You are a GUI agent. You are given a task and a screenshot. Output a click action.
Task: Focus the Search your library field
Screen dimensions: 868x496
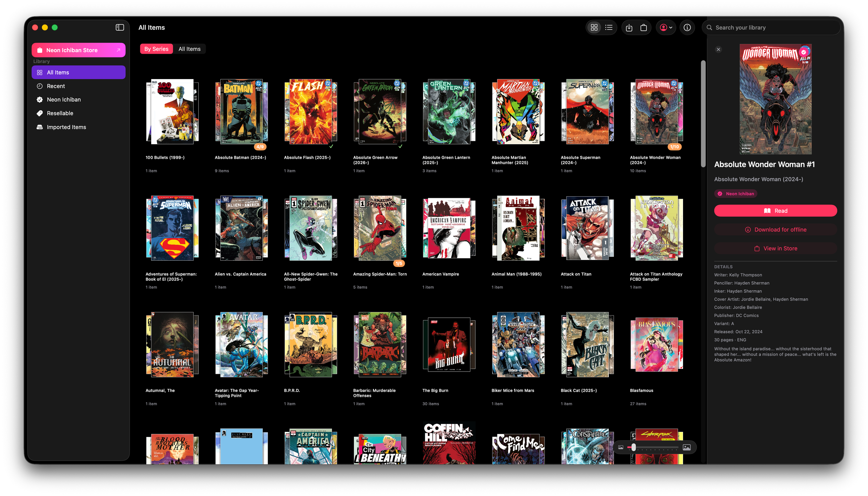771,27
